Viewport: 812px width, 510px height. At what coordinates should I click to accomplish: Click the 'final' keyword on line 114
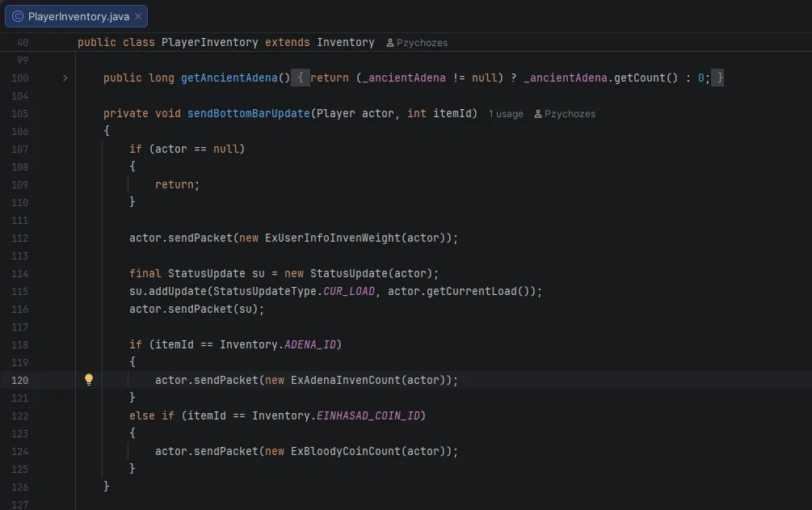[x=145, y=274]
